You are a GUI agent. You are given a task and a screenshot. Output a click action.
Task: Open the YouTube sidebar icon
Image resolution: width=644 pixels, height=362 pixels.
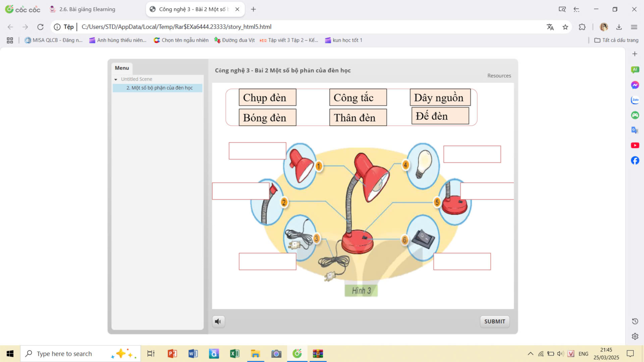[x=635, y=146]
